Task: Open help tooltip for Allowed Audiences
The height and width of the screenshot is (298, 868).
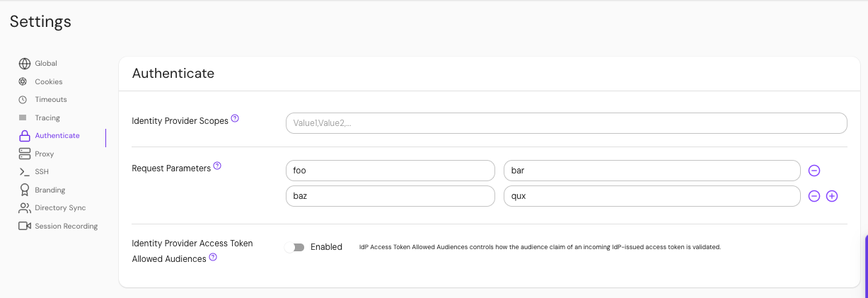Action: pyautogui.click(x=212, y=257)
